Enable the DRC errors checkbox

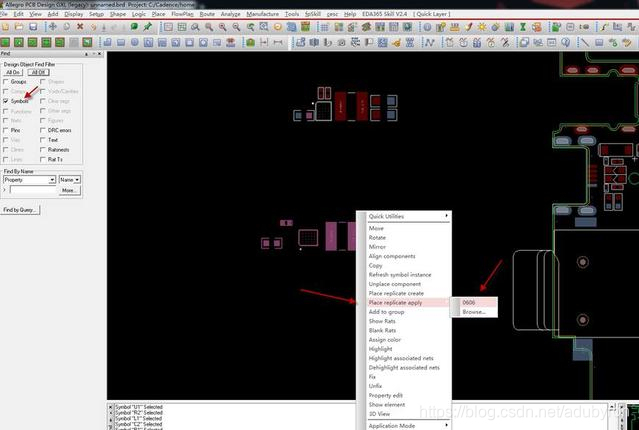[x=43, y=130]
